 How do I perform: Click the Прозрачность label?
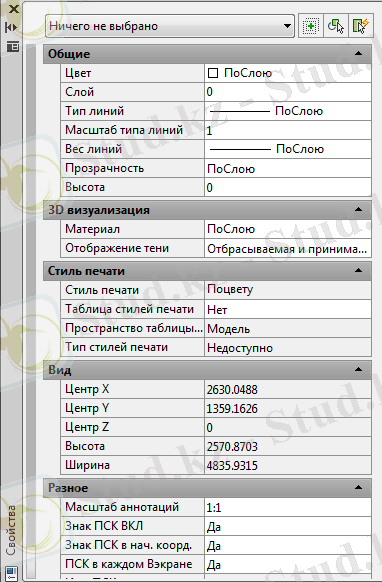coord(104,168)
